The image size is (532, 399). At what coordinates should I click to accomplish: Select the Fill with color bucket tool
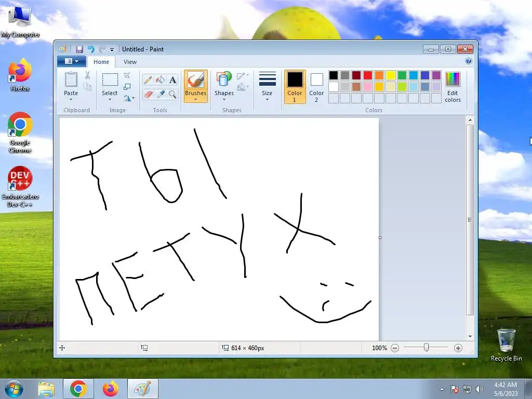(160, 79)
